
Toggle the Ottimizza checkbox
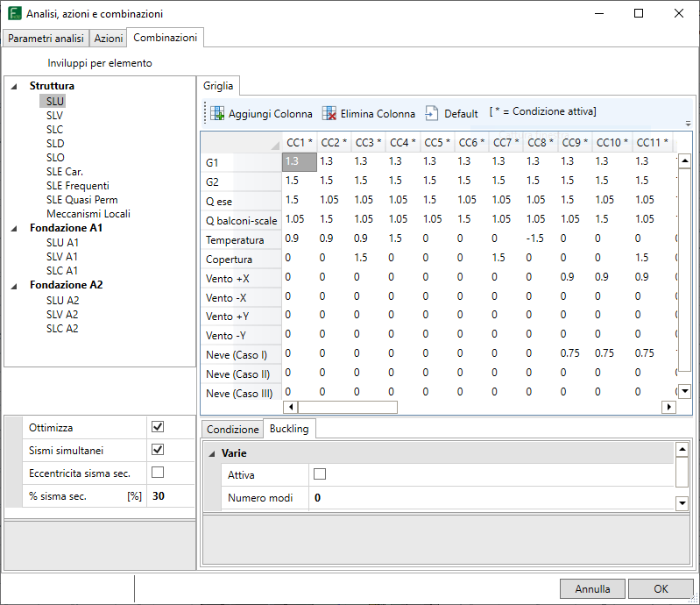point(158,427)
